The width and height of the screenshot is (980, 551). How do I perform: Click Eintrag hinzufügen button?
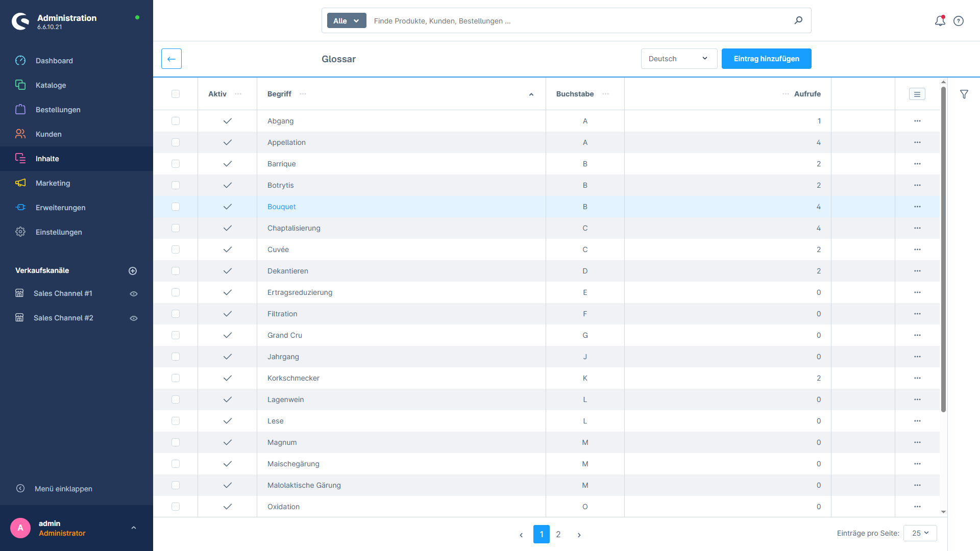pos(766,59)
